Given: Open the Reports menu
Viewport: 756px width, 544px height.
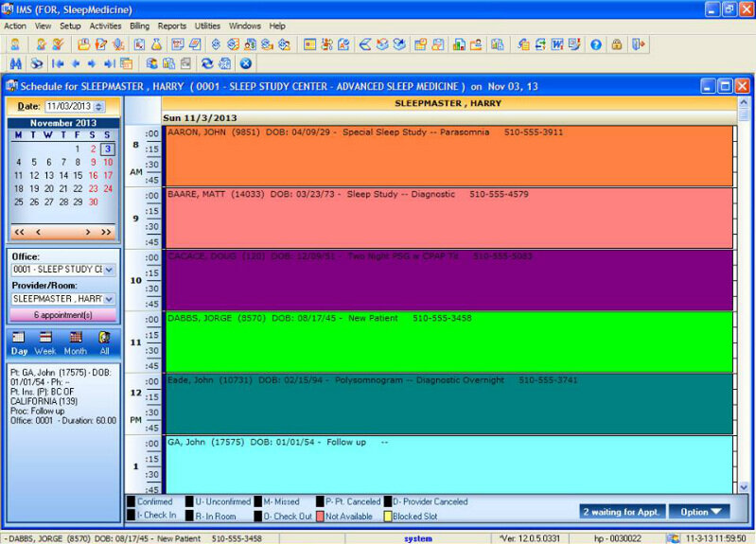Looking at the screenshot, I should tap(171, 26).
